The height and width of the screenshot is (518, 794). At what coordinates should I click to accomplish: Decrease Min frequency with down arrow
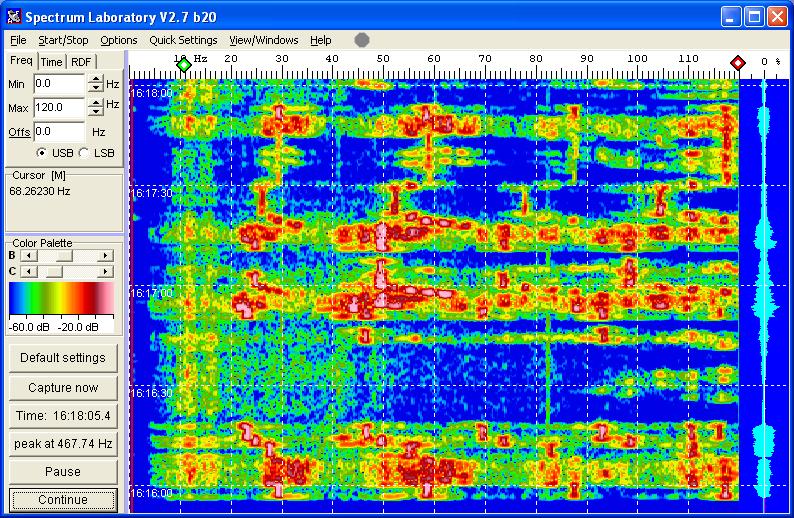[96, 88]
